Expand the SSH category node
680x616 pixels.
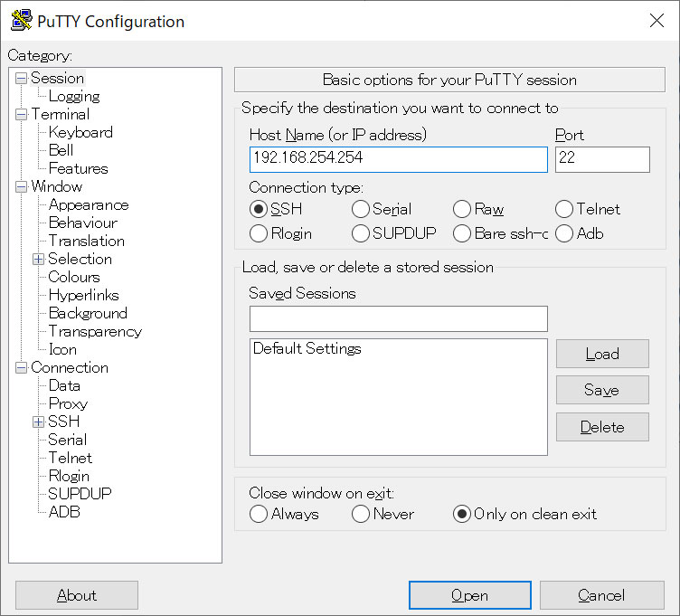38,422
